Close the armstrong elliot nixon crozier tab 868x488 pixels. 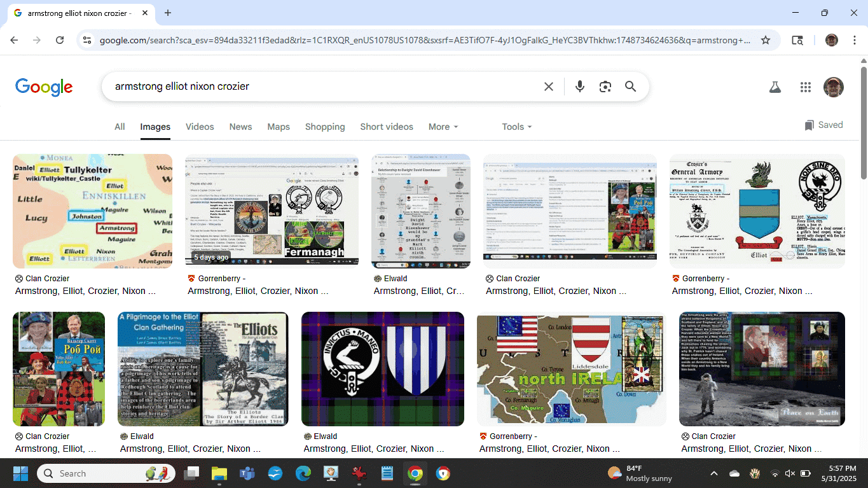146,13
